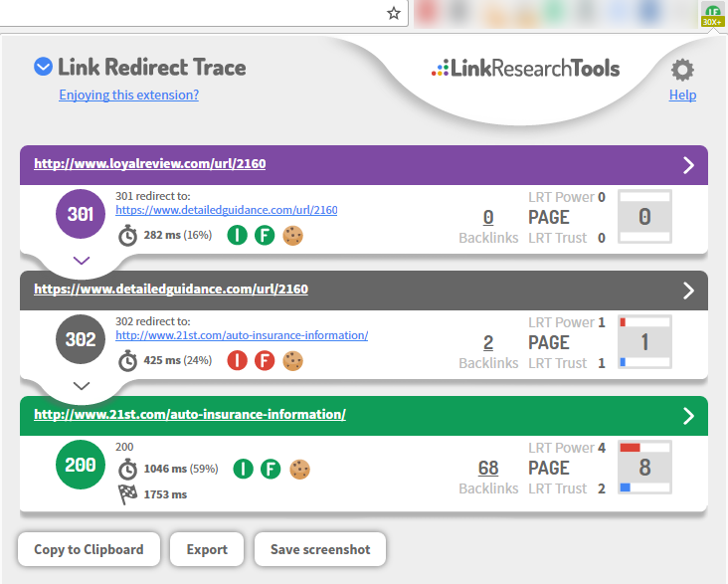Click the '425 ms (24%)' timing text
The image size is (728, 584).
178,360
